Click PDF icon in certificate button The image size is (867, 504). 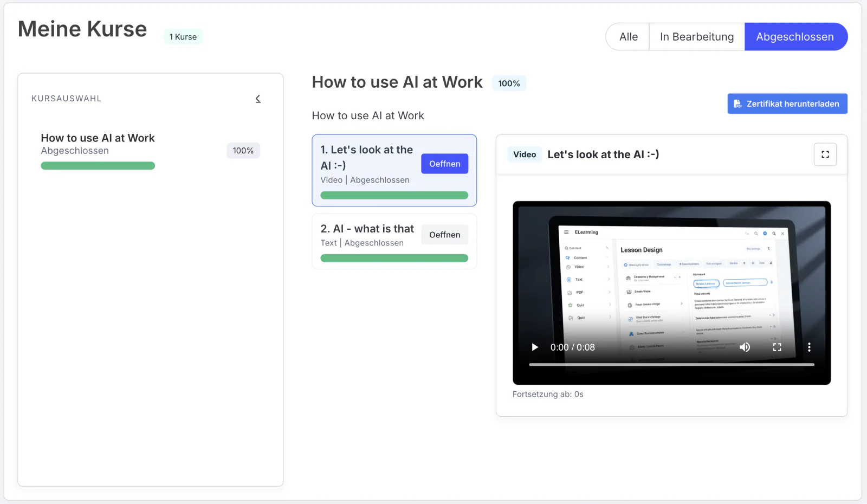tap(737, 104)
